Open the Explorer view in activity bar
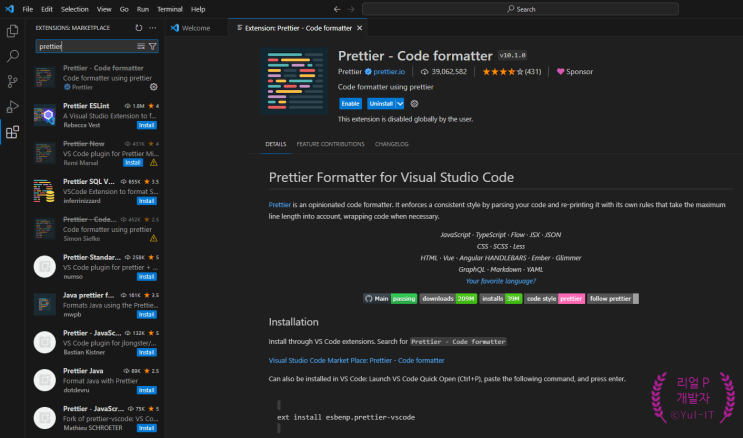 coord(12,31)
